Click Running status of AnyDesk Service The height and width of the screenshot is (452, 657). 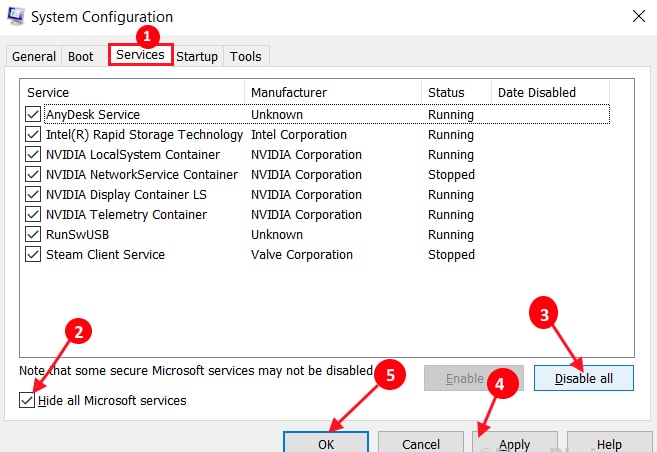[451, 115]
